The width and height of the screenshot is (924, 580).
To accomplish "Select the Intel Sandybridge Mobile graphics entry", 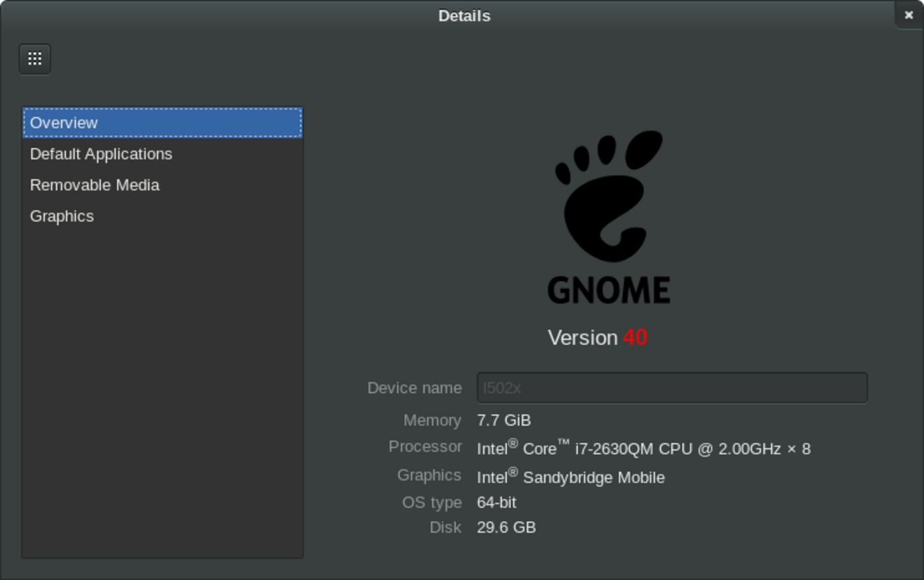I will click(570, 477).
